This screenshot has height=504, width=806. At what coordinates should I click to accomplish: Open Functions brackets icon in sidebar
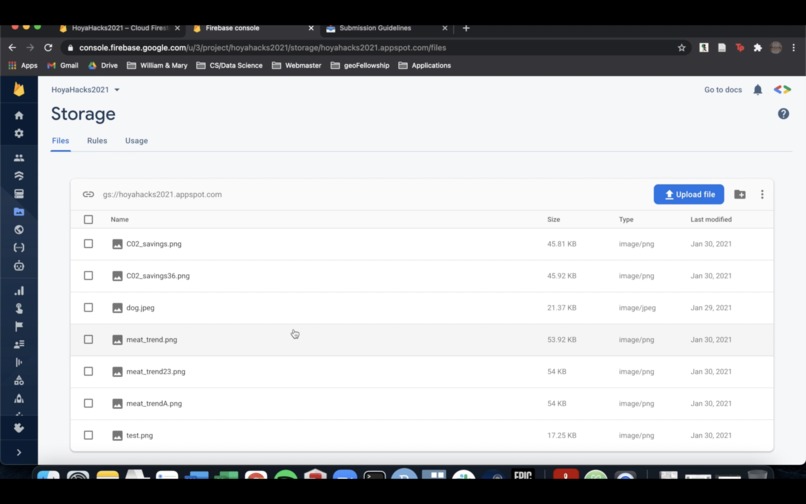pos(19,248)
